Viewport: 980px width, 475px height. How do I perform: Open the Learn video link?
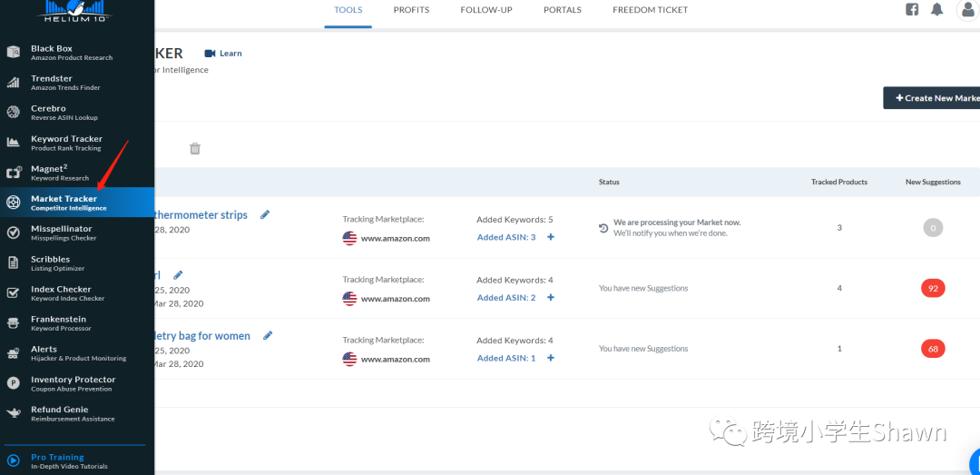coord(223,54)
